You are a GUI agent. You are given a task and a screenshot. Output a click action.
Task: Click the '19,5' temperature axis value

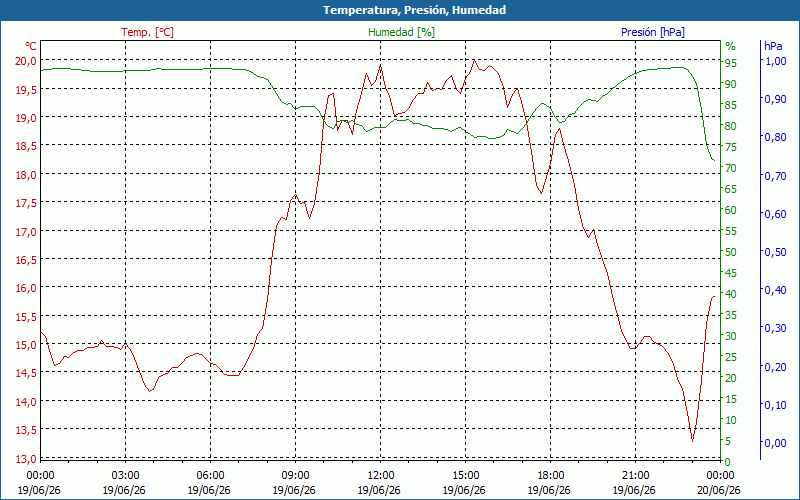(27, 89)
